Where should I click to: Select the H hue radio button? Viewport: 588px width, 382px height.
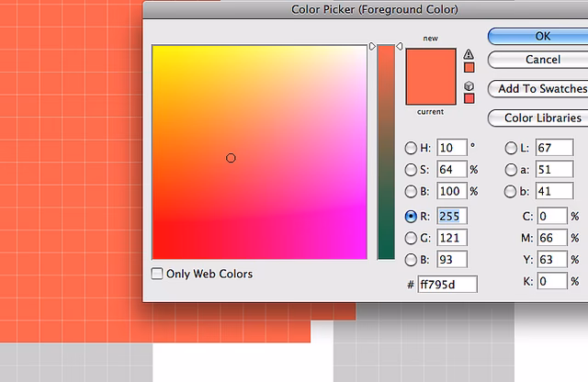click(411, 148)
